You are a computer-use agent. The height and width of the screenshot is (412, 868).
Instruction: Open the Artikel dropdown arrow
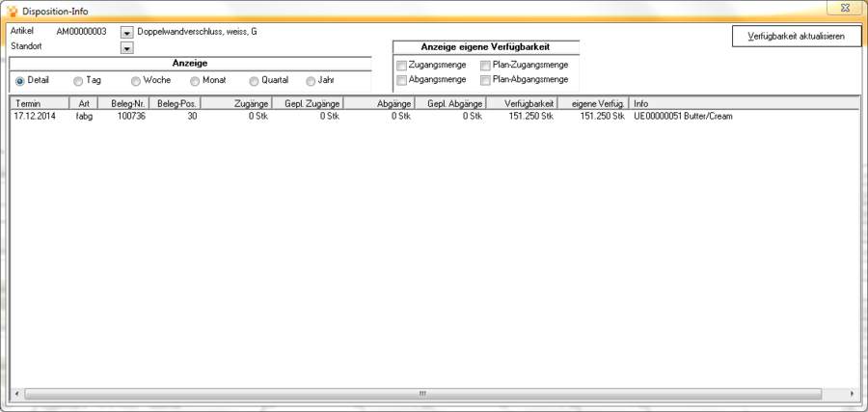[127, 33]
